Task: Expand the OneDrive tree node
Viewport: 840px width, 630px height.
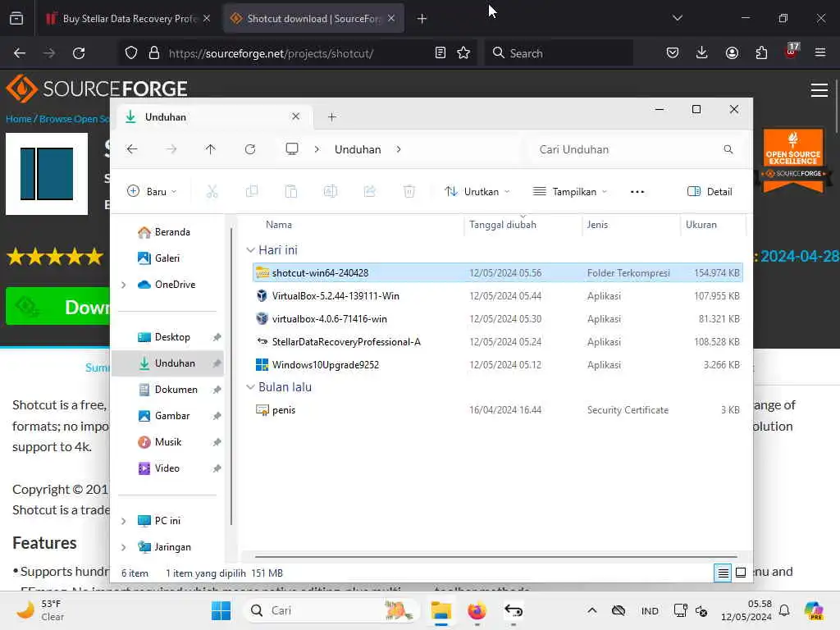Action: (x=124, y=285)
